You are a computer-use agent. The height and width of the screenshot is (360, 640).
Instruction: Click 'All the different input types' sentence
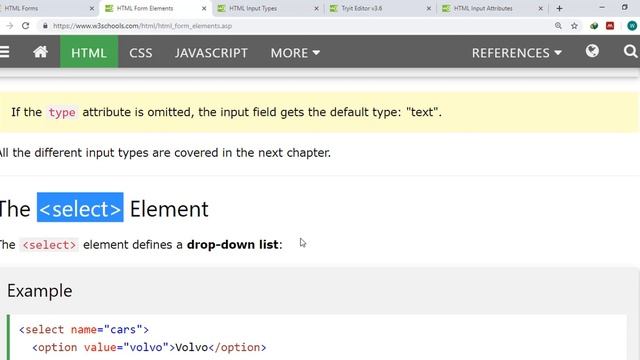165,153
